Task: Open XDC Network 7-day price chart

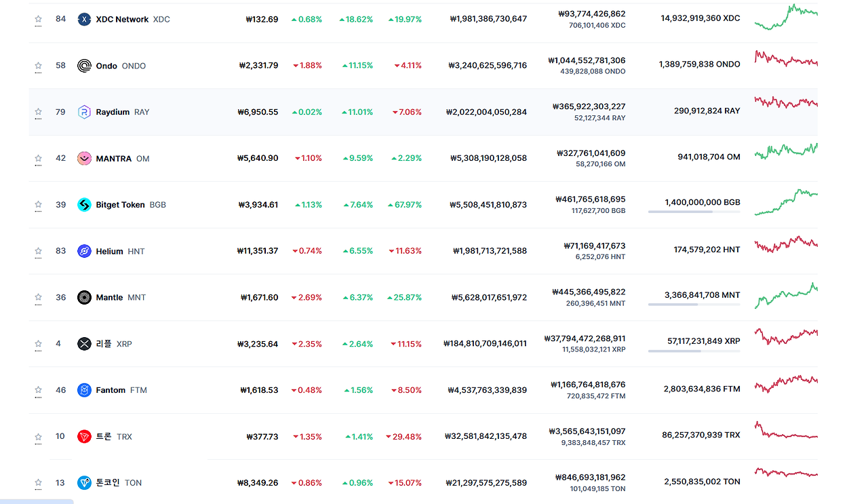Action: pyautogui.click(x=786, y=17)
